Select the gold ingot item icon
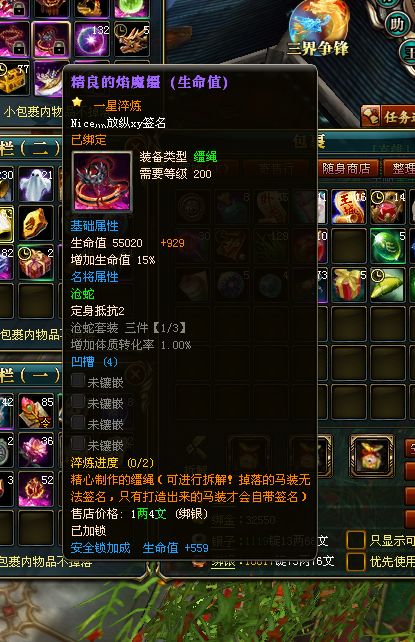Image resolution: width=415 pixels, height=642 pixels. 36,223
